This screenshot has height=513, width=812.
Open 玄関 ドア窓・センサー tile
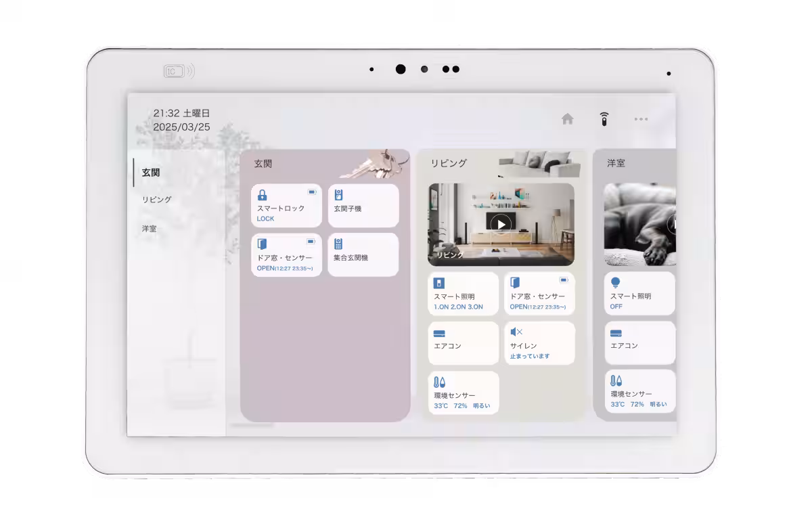(x=286, y=255)
